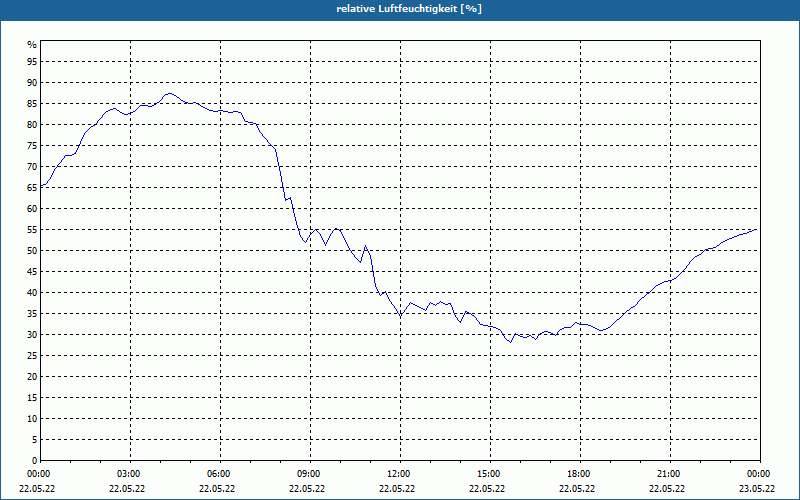The height and width of the screenshot is (500, 800).
Task: Click the y-axis tick label "45"
Action: coord(32,271)
